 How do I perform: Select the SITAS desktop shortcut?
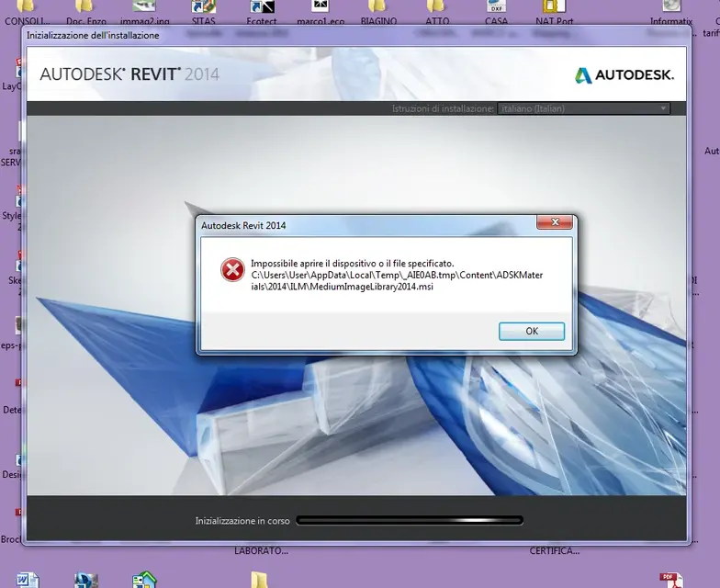tap(204, 11)
